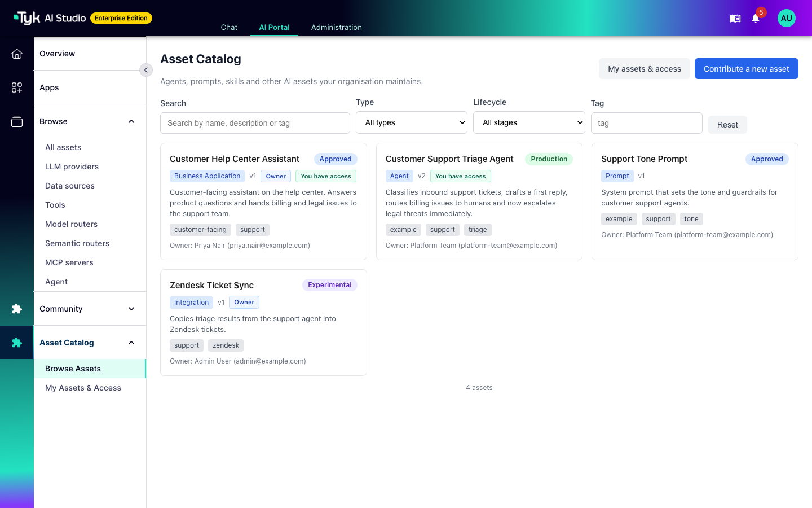Collapse the Asset Catalog section
812x508 pixels.
pos(131,343)
